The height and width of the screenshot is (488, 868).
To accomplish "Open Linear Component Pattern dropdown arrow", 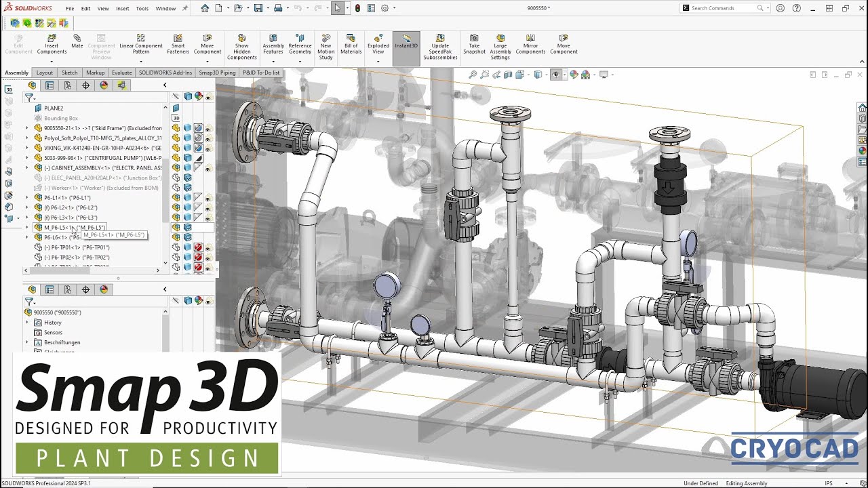I will [x=140, y=61].
